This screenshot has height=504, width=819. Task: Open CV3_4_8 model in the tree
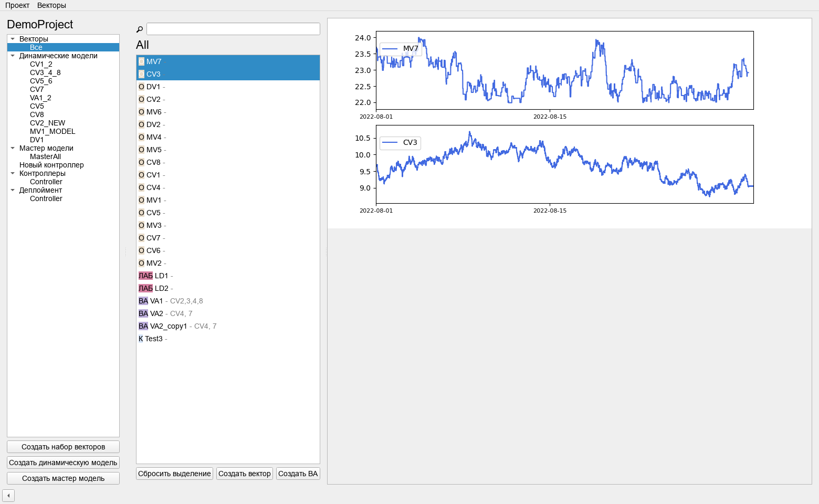point(45,72)
